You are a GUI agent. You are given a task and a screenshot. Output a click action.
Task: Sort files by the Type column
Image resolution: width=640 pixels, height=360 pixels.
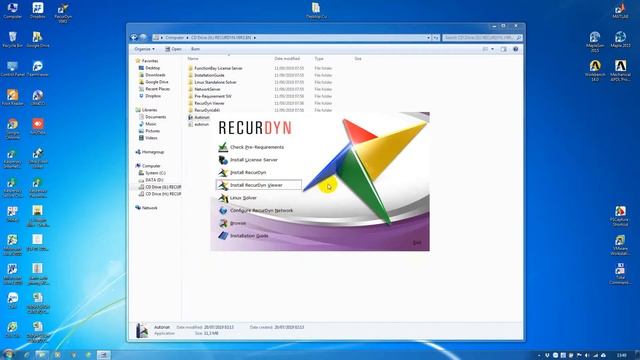pyautogui.click(x=319, y=59)
